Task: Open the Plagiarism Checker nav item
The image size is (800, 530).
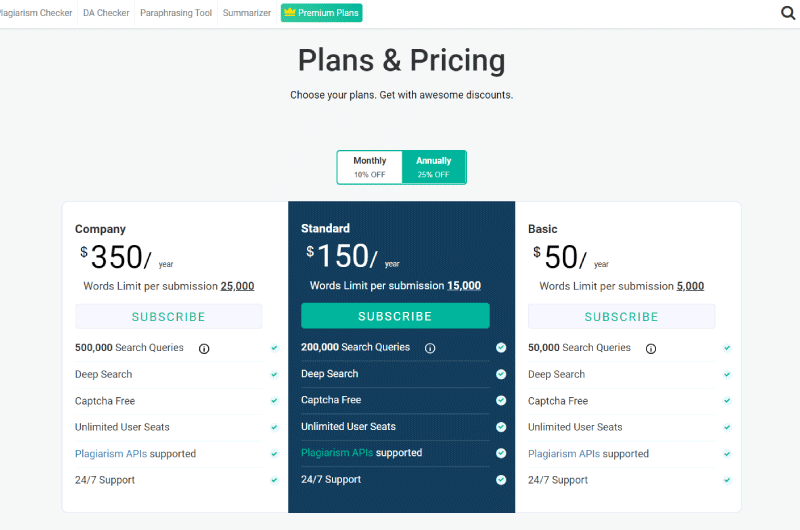Action: tap(36, 13)
